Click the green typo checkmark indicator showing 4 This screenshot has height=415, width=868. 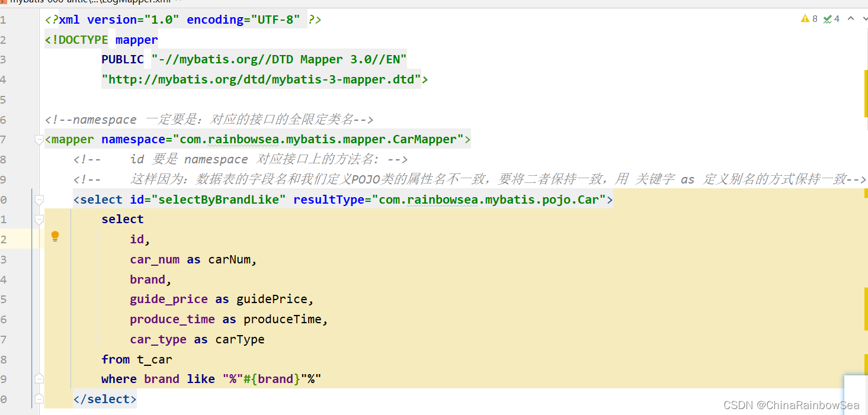click(x=831, y=19)
